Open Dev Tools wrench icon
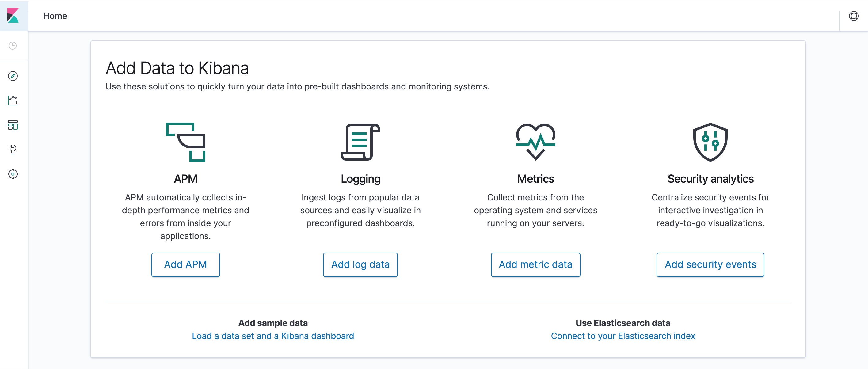 click(x=13, y=149)
